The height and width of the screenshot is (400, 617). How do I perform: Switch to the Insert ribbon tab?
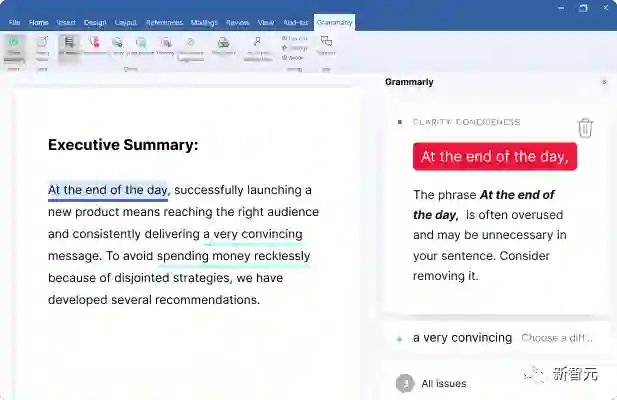66,23
